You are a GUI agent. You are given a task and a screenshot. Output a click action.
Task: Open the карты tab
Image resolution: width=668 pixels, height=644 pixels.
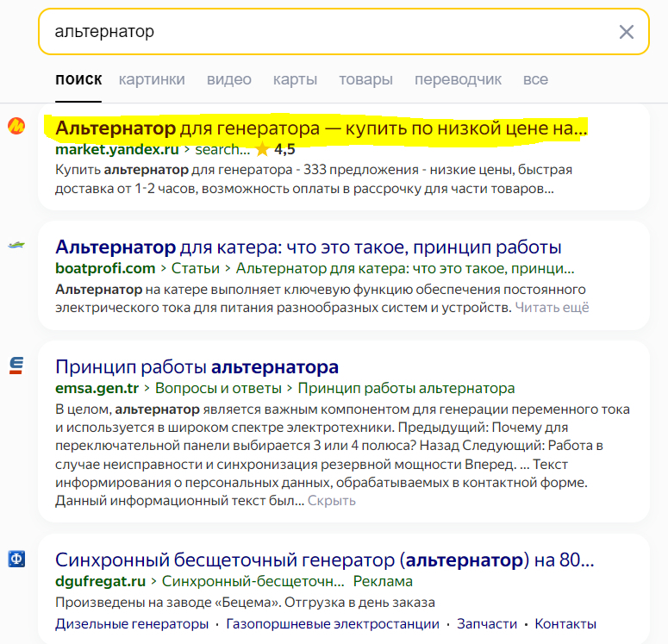pos(295,79)
